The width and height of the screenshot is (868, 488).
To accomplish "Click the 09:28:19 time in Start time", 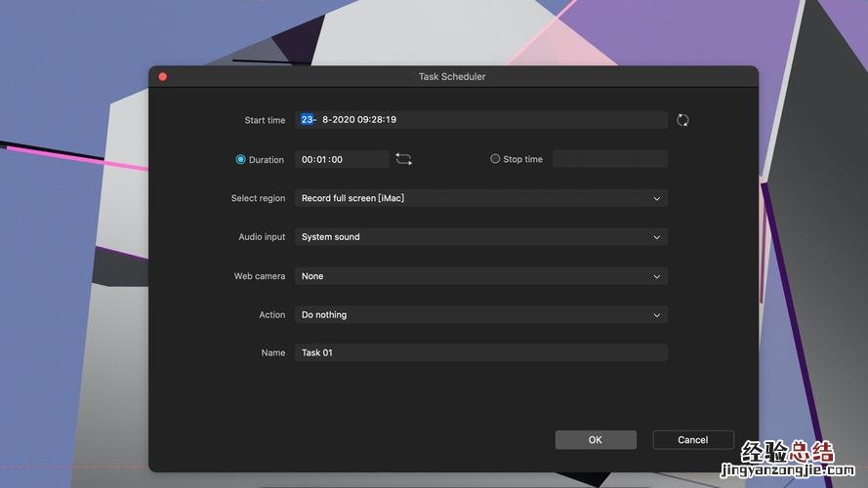I will point(377,120).
